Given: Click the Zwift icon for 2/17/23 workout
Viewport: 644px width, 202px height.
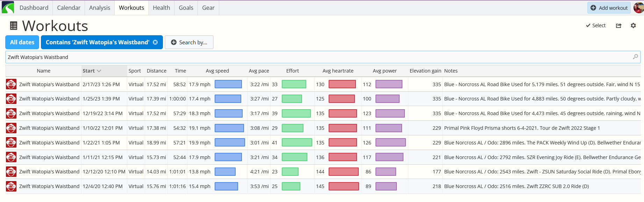Looking at the screenshot, I should click(x=11, y=84).
